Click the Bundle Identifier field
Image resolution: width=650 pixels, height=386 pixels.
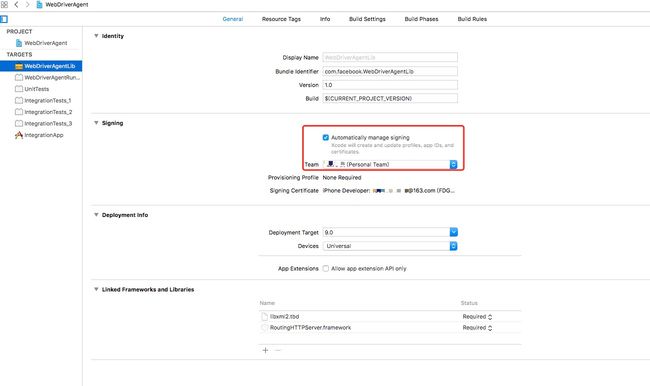390,71
